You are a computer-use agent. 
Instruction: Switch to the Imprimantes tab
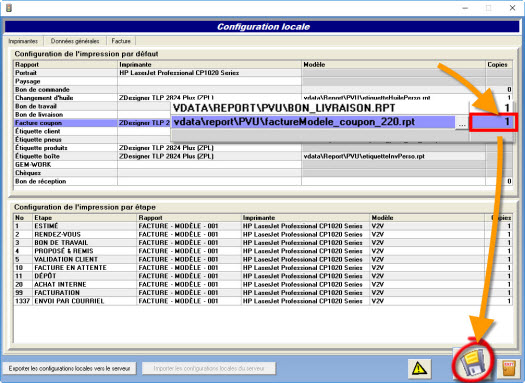pyautogui.click(x=23, y=41)
